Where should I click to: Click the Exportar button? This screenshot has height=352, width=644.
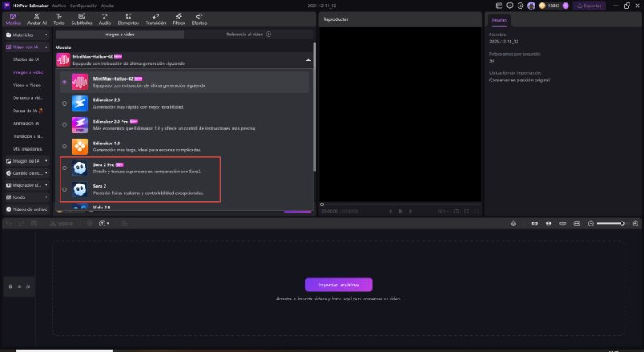(x=589, y=6)
